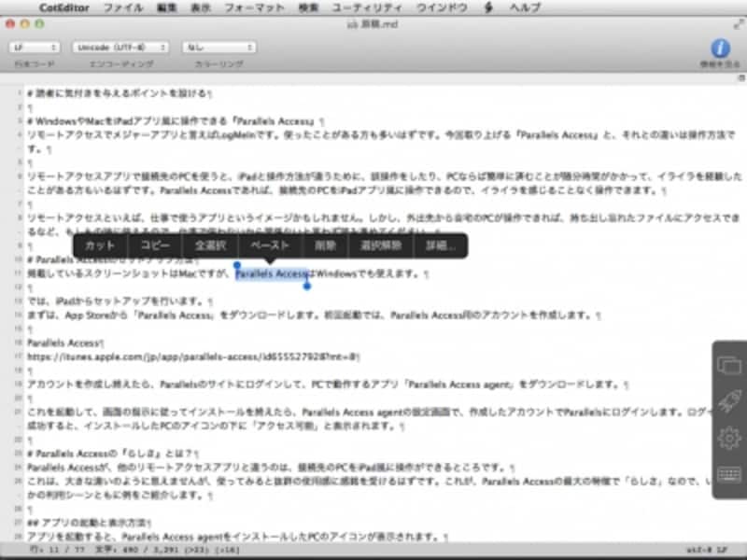The image size is (747, 560).
Task: Click the itunes.apple.com URL line
Action: point(192,357)
